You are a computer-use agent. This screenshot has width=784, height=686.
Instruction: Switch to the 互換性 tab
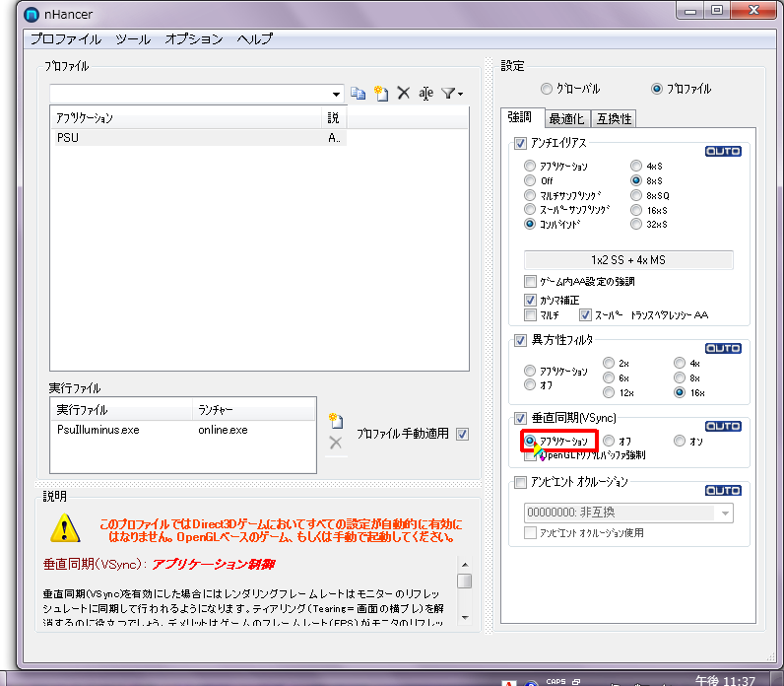[x=614, y=118]
